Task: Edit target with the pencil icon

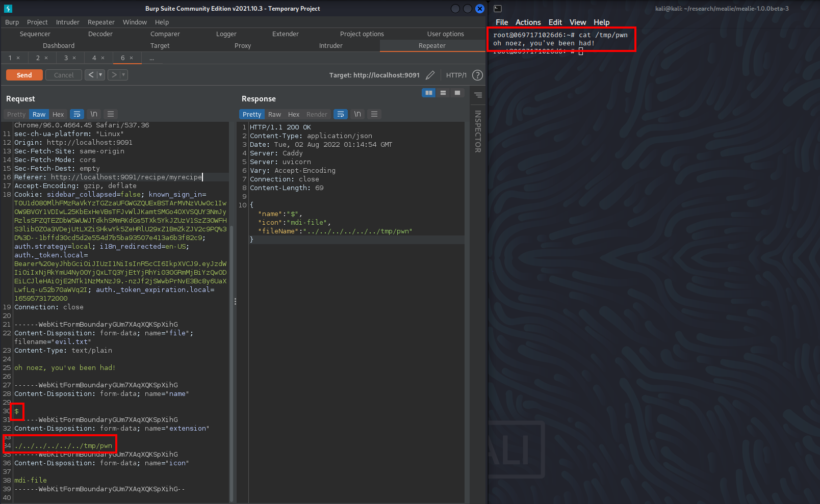Action: pyautogui.click(x=430, y=75)
